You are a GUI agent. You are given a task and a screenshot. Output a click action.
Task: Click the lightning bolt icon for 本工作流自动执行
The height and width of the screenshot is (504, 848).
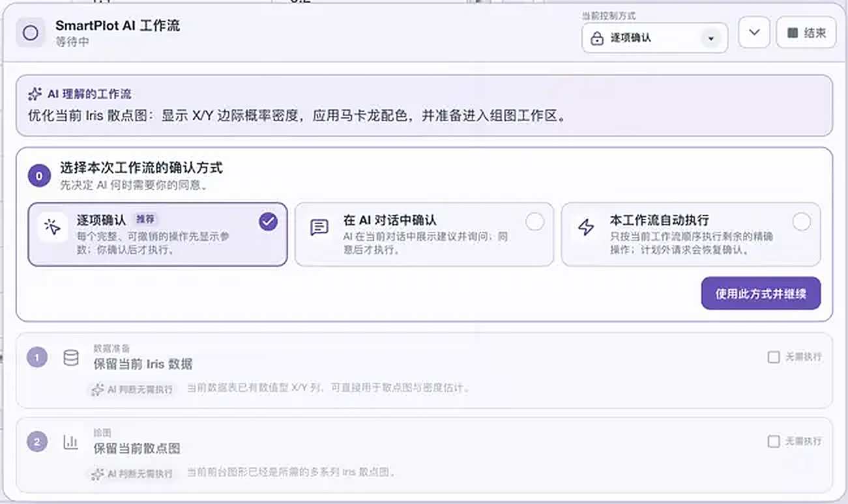click(586, 227)
